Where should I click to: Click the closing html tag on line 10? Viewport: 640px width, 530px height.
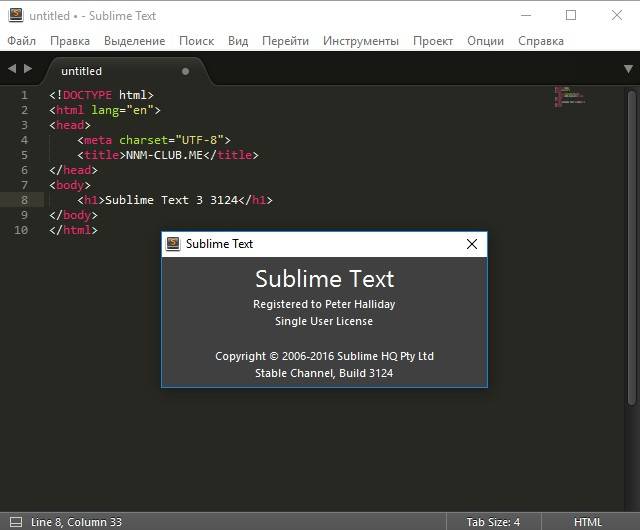coord(73,230)
